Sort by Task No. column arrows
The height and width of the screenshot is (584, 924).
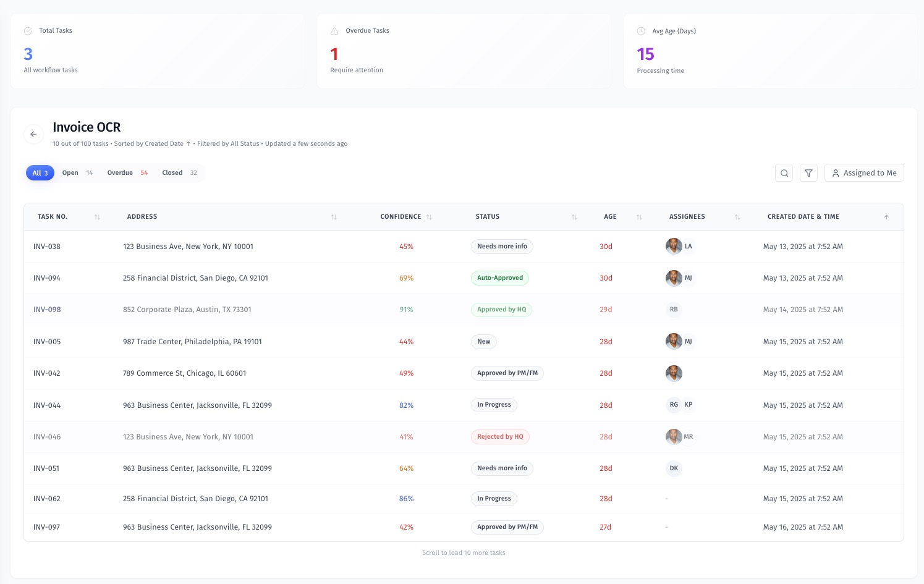97,217
